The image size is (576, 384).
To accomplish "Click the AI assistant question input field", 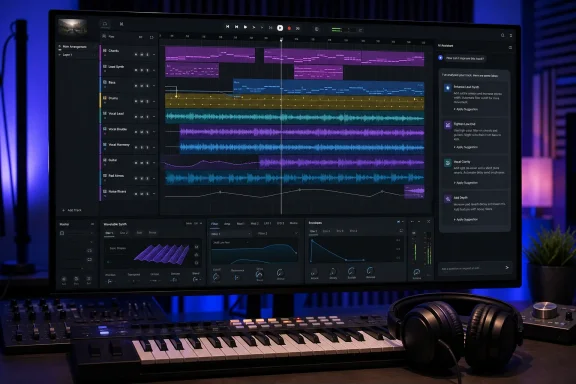I will click(471, 268).
